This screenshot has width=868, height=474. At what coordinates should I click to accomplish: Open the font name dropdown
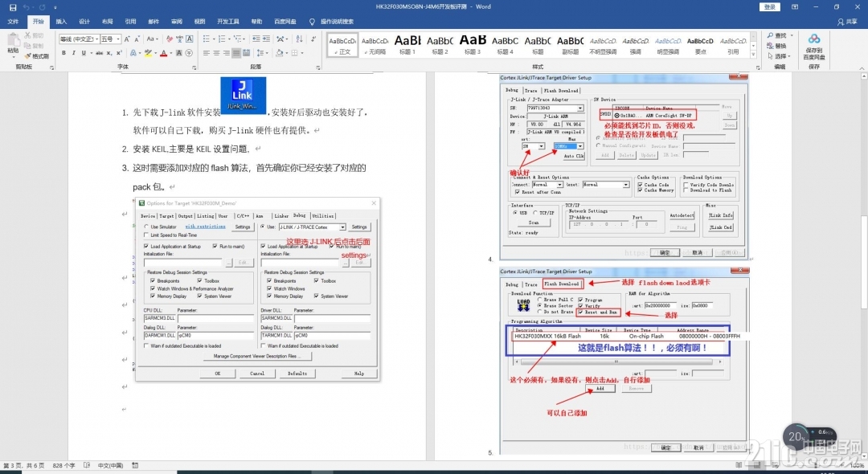97,39
